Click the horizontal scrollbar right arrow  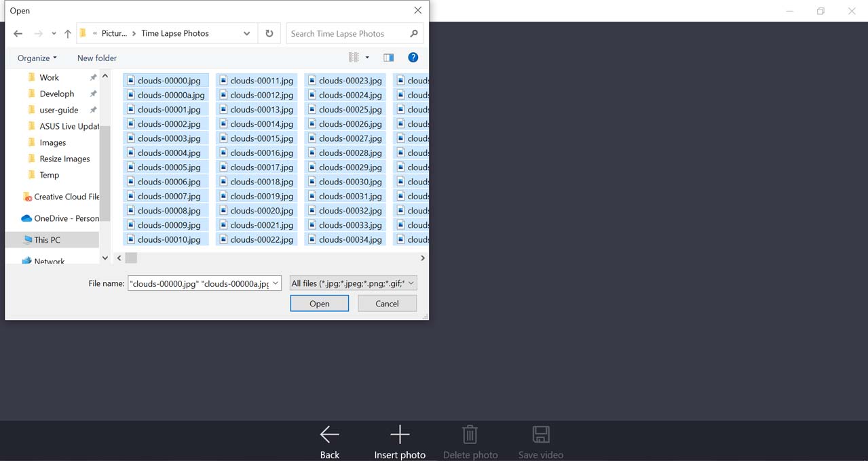pyautogui.click(x=422, y=258)
